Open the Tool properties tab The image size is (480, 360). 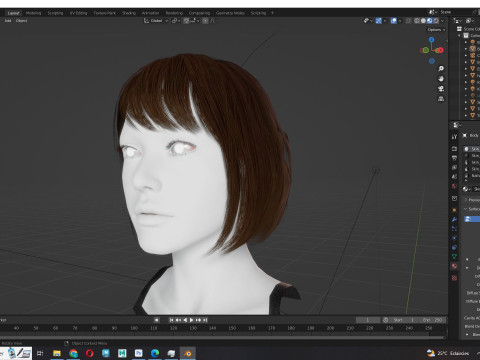(454, 137)
